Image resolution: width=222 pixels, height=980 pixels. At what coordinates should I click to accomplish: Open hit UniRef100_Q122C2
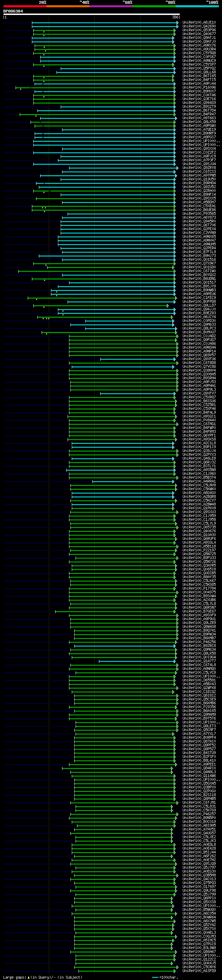(x=199, y=959)
